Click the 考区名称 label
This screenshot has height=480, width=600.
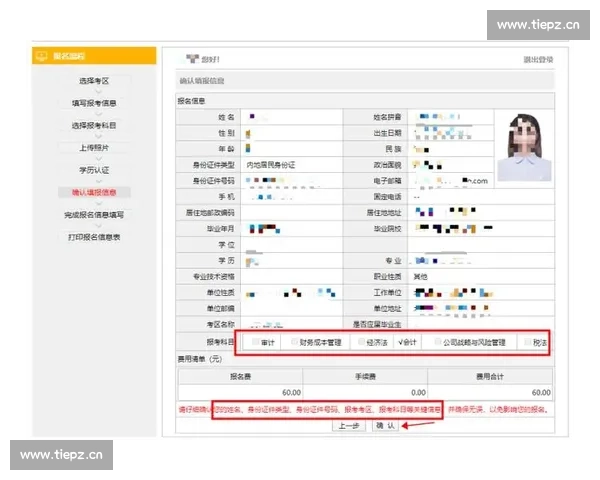(x=220, y=325)
